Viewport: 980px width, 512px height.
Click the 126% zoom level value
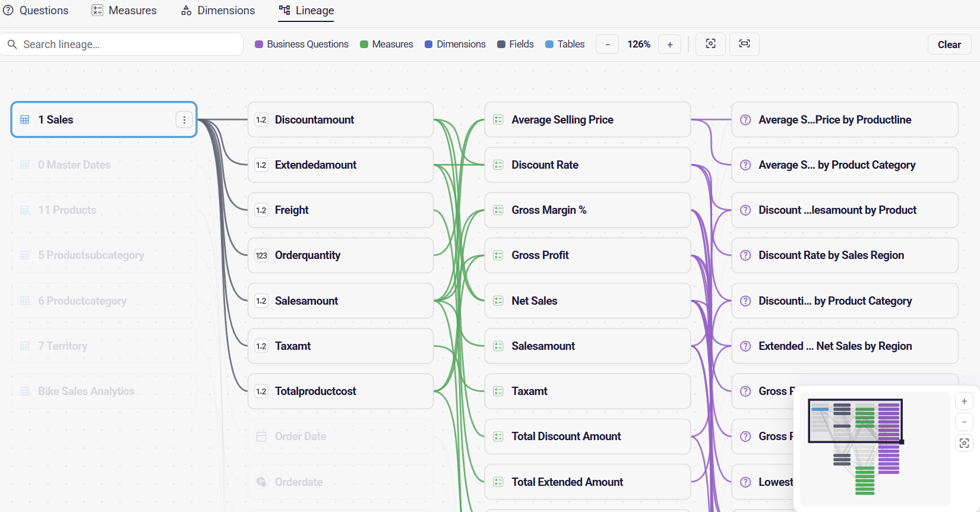639,45
